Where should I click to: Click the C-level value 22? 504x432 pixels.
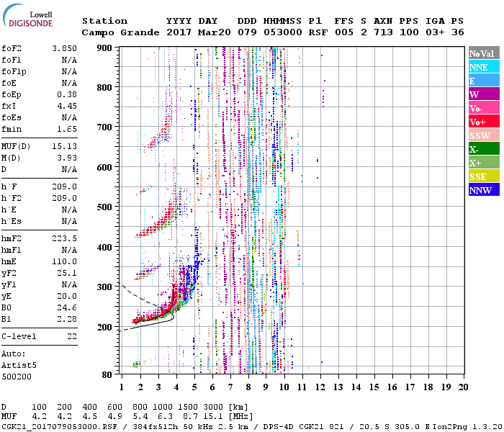pyautogui.click(x=72, y=336)
